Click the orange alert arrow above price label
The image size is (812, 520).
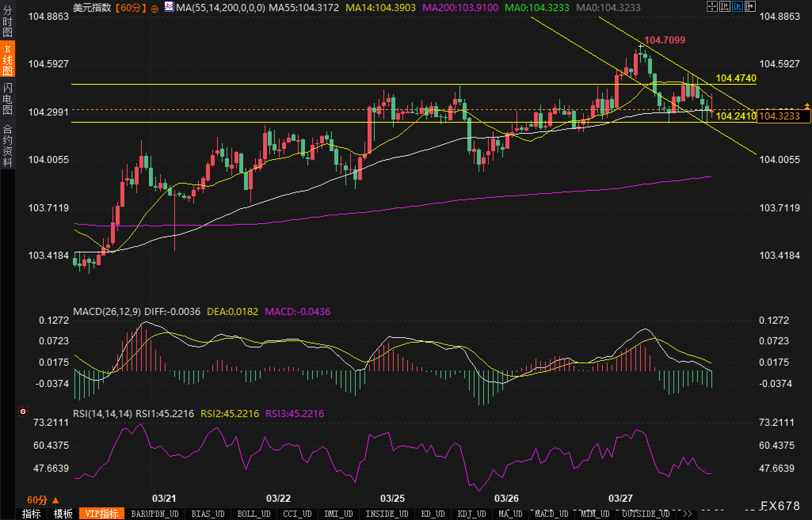[807, 105]
